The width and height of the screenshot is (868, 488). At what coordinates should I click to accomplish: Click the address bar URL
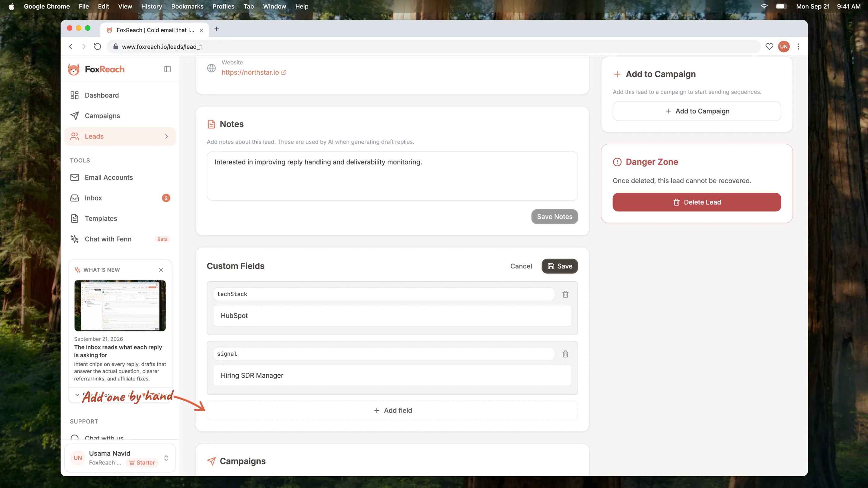coord(162,47)
